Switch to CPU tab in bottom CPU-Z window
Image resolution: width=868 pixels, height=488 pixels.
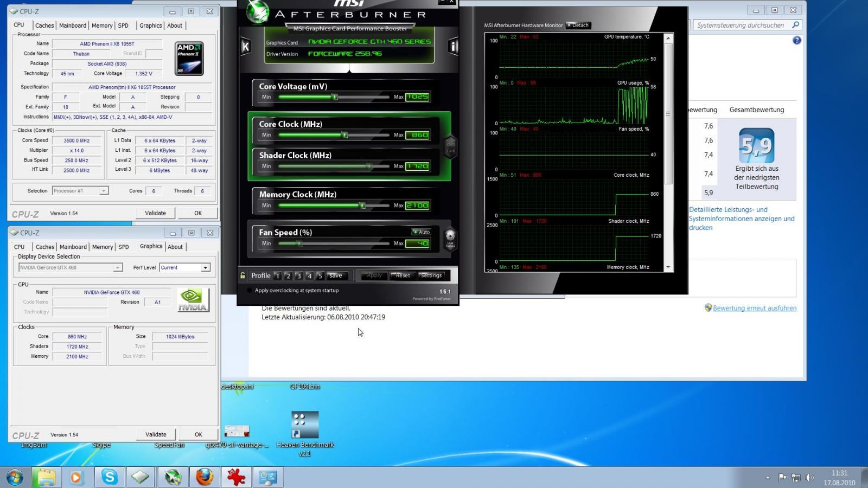click(x=20, y=247)
